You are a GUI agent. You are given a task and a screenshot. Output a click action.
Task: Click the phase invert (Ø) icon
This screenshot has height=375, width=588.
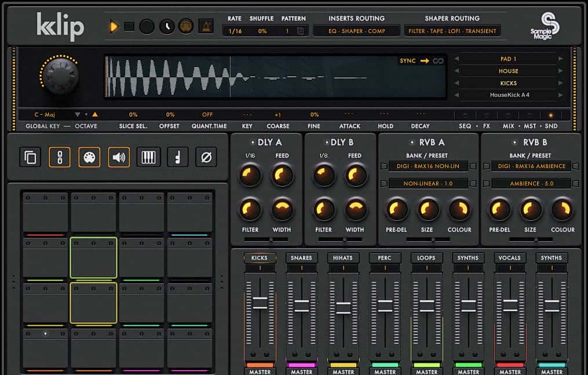point(205,157)
